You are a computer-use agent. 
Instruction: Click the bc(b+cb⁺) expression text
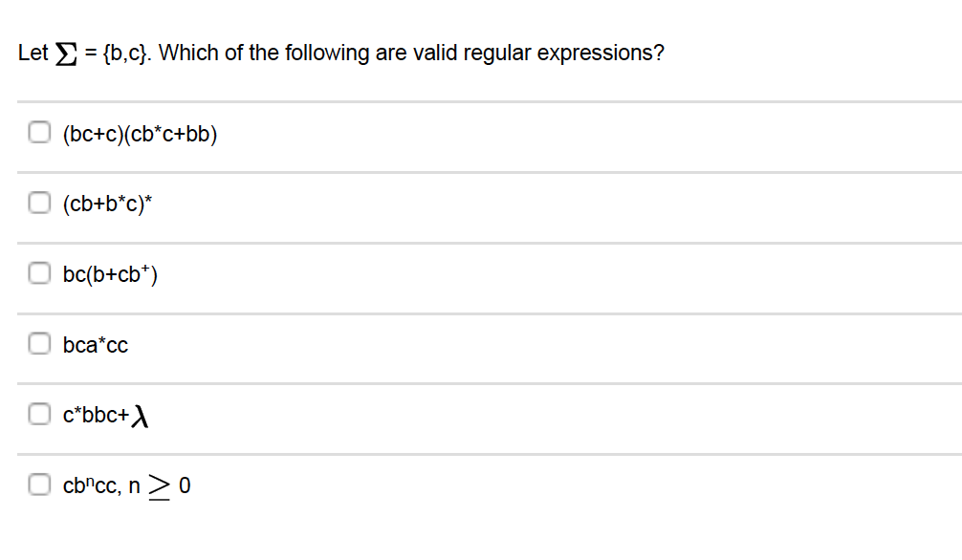click(110, 274)
